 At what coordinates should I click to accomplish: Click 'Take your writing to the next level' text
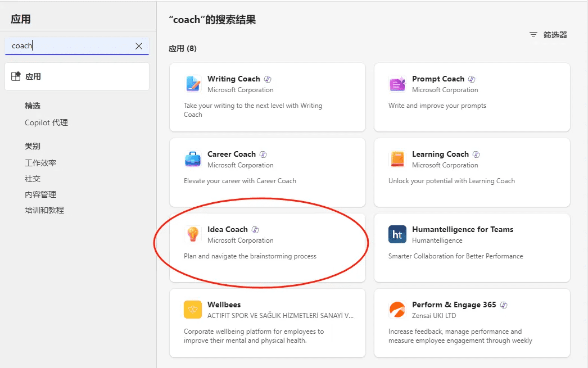(253, 110)
